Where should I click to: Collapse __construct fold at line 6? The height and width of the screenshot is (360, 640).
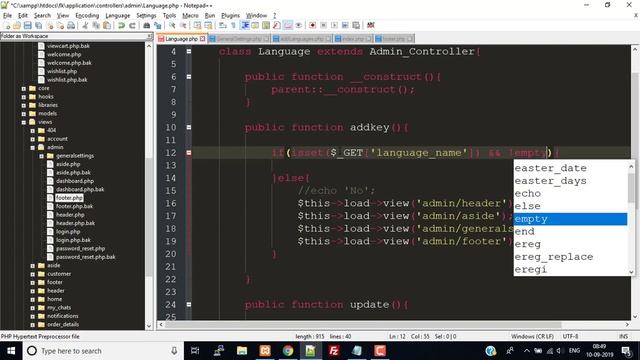189,77
